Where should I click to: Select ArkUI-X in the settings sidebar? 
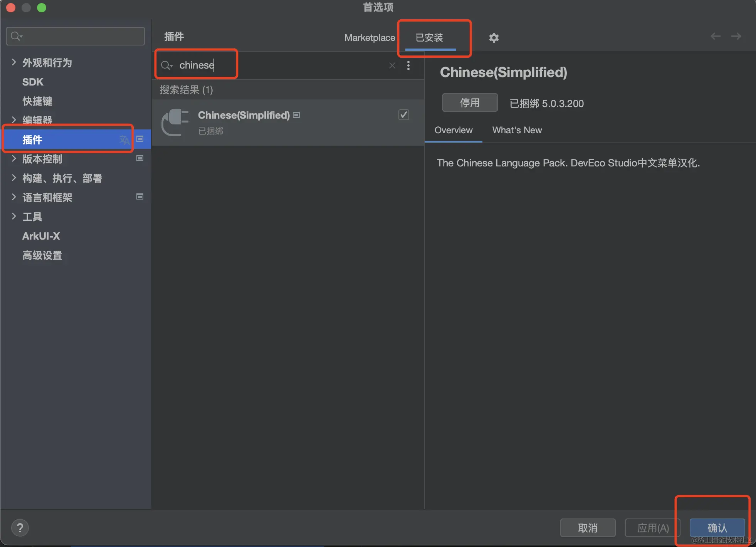(41, 236)
